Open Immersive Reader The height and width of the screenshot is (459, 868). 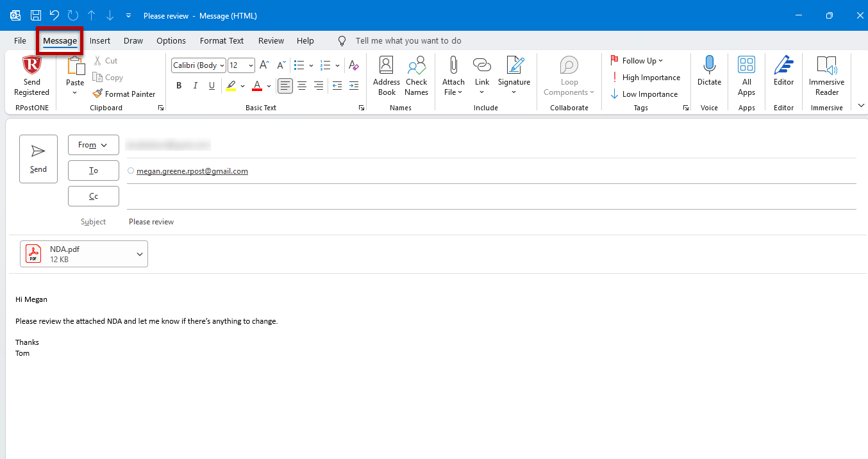pos(826,76)
